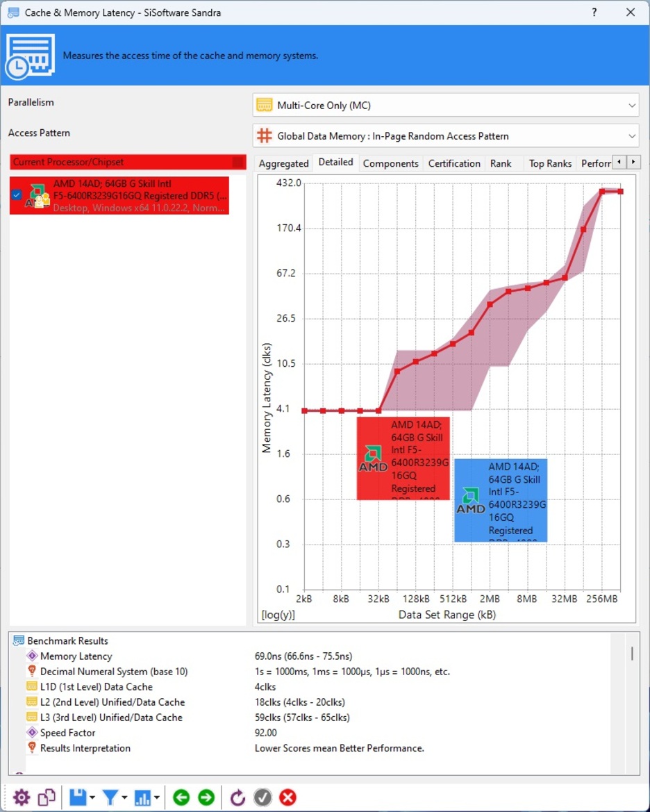Switch to the Aggregated tab
The height and width of the screenshot is (812, 650).
point(283,163)
